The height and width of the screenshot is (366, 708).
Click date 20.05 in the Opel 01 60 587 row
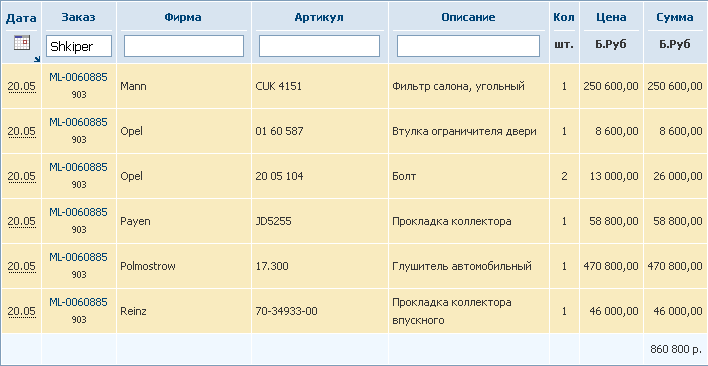click(x=21, y=131)
